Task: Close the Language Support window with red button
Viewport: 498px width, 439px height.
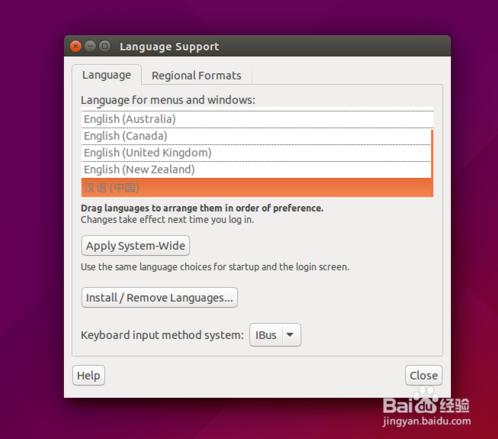Action: coord(76,46)
